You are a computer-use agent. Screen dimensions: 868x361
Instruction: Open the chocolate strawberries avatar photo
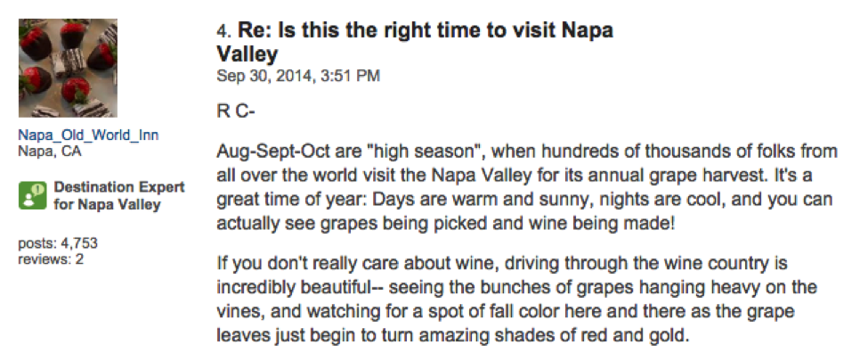click(x=68, y=69)
